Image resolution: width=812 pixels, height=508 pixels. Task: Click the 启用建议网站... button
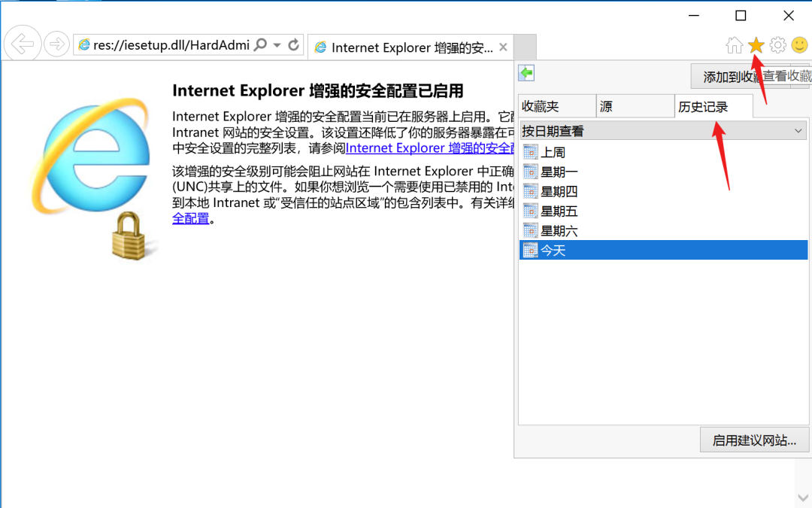pyautogui.click(x=754, y=440)
